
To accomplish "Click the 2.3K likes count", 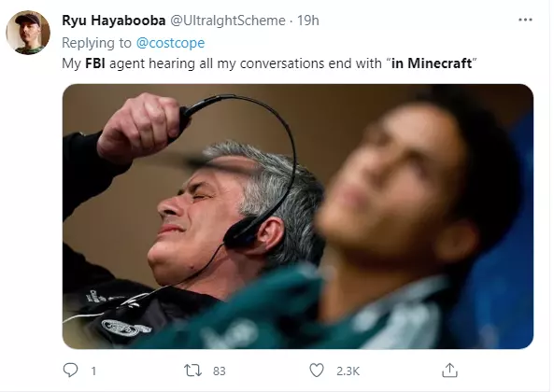I will [x=348, y=371].
